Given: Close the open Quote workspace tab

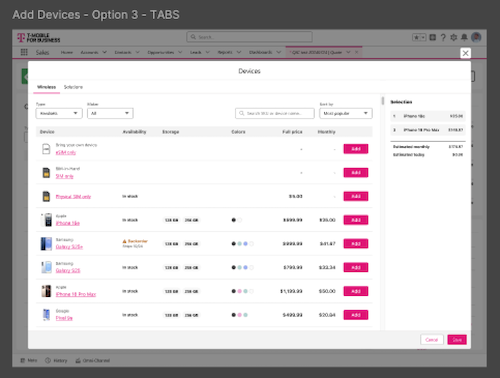Looking at the screenshot, I should click(x=357, y=52).
